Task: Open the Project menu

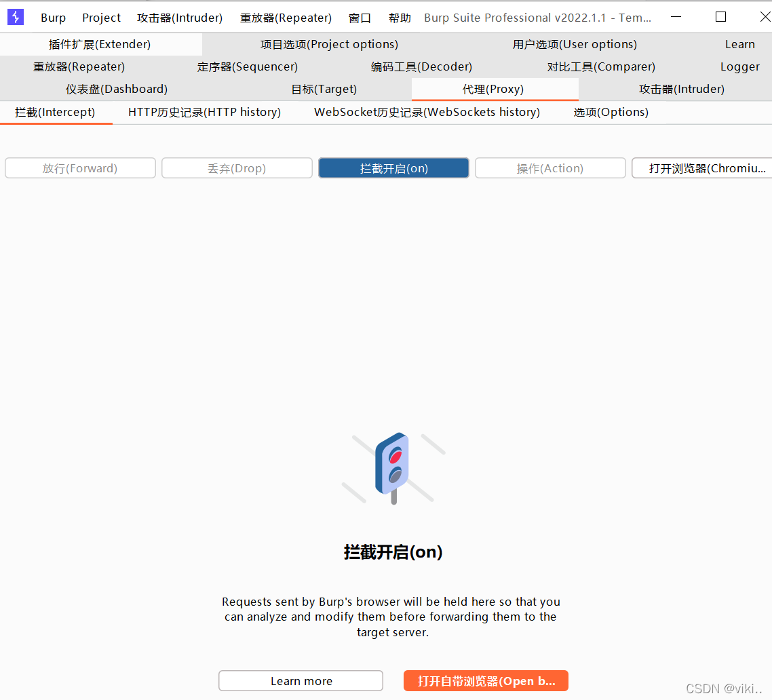Action: [x=102, y=18]
